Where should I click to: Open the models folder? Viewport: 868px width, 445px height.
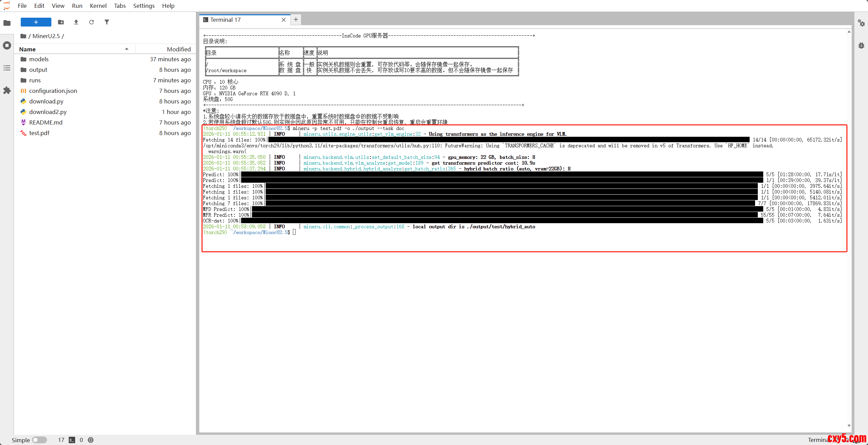[39, 59]
